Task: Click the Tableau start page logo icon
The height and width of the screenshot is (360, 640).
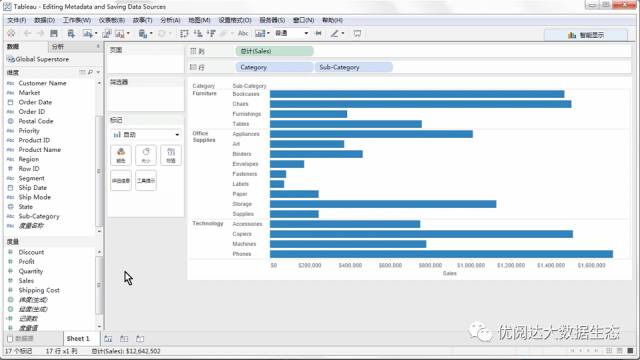Action: click(x=11, y=33)
